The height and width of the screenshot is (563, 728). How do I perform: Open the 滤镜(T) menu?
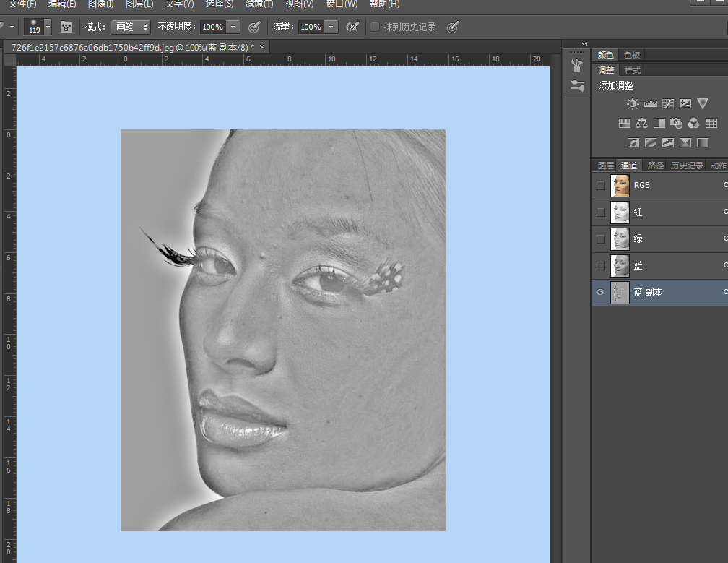[x=259, y=4]
